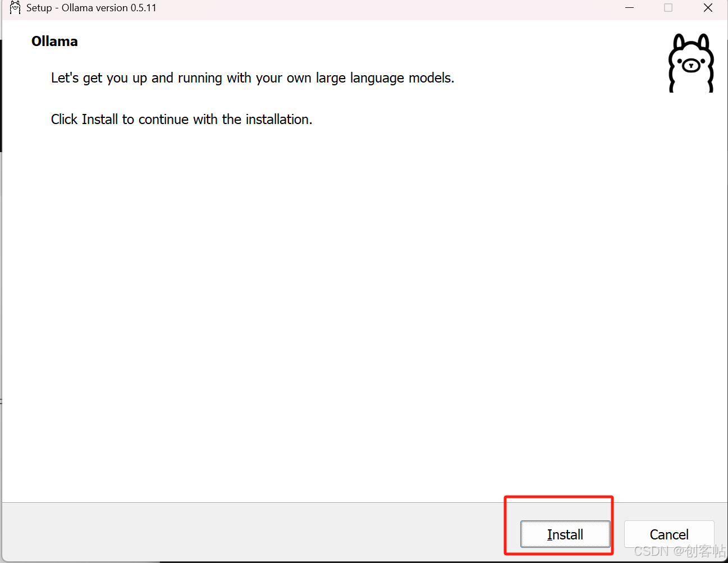Click the Install button
The height and width of the screenshot is (563, 728).
565,534
